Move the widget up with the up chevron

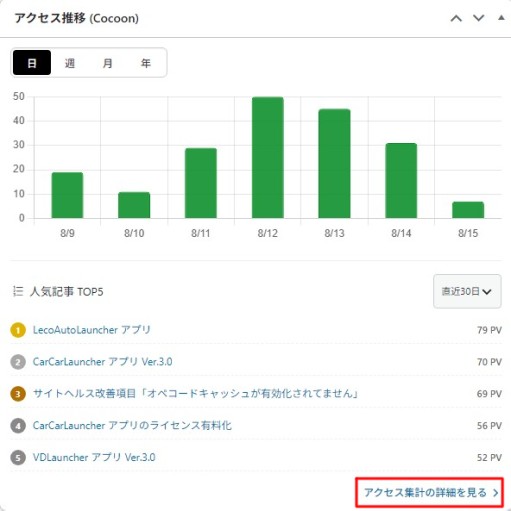click(x=456, y=18)
